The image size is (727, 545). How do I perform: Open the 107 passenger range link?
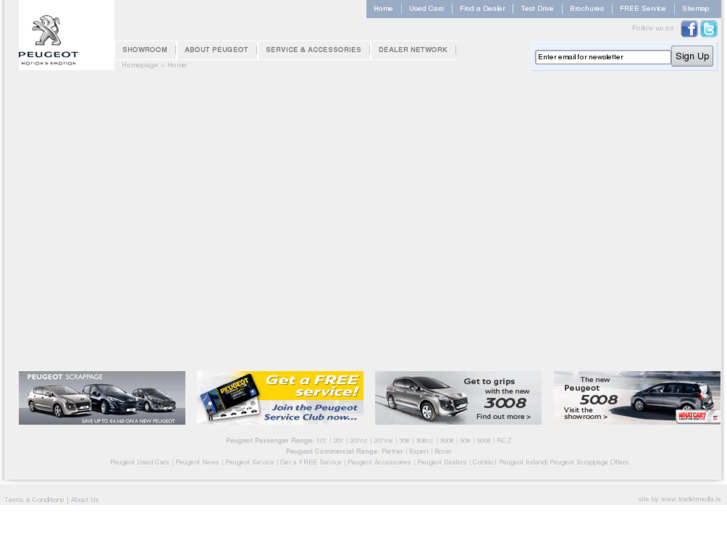(x=321, y=441)
